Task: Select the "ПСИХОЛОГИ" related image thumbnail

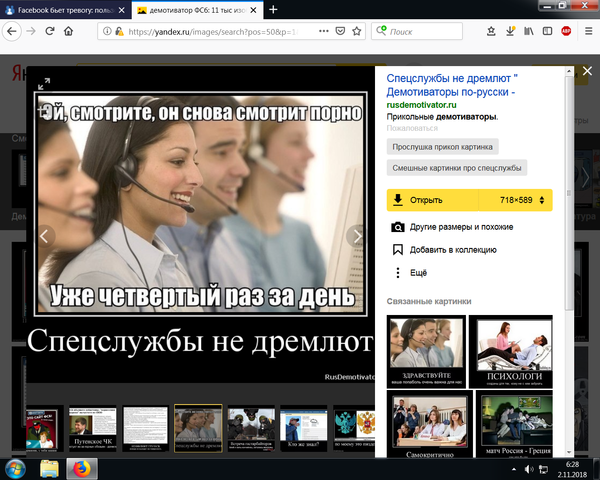Action: pos(510,350)
